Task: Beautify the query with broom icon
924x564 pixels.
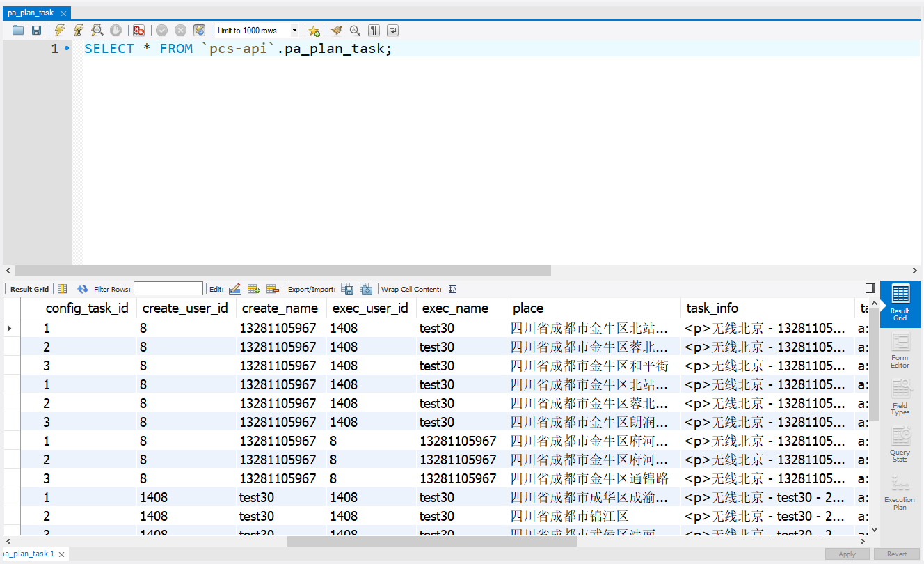Action: coord(337,31)
